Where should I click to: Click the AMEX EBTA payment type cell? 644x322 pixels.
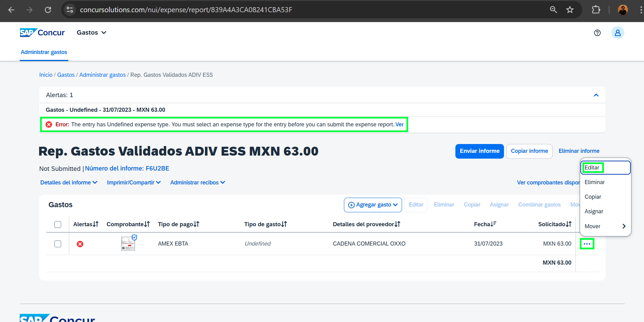[x=173, y=244]
